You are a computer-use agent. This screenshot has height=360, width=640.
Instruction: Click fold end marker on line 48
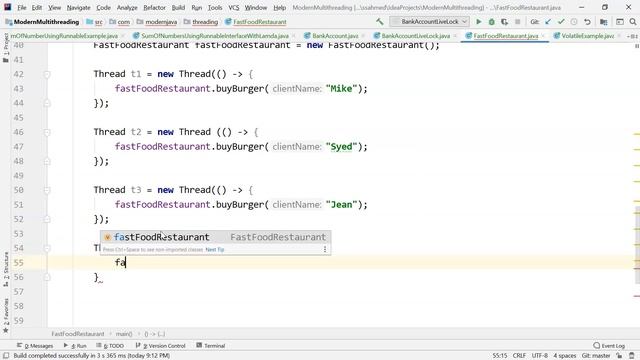[47, 161]
